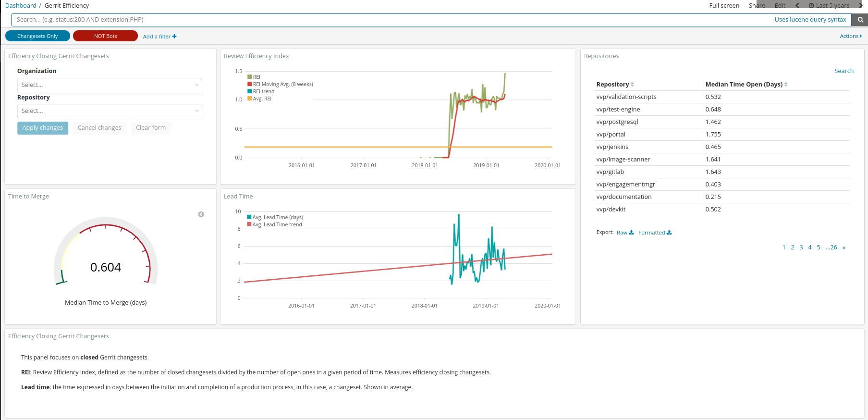Viewport: 868px width, 420px height.
Task: Toggle the NOT Bots filter pill
Action: (x=105, y=36)
